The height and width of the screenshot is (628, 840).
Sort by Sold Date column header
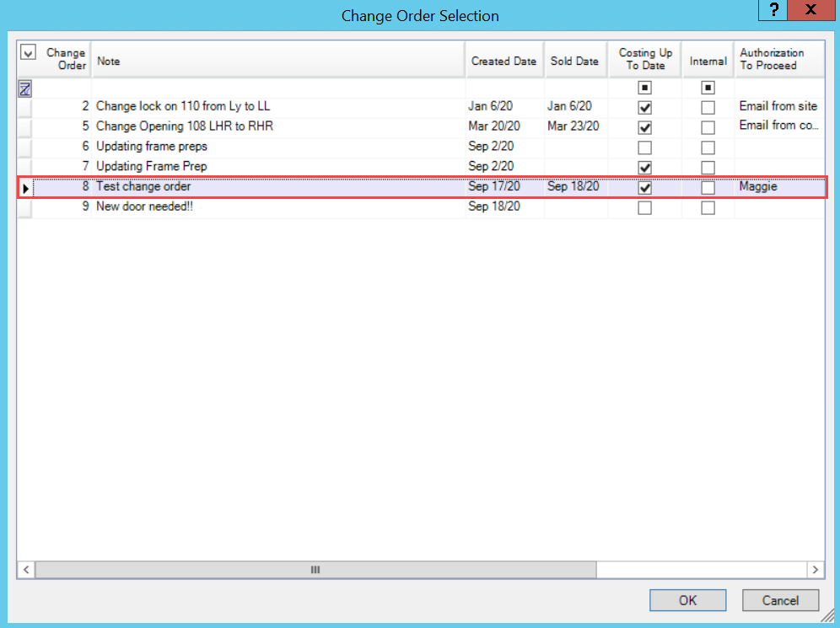[574, 61]
